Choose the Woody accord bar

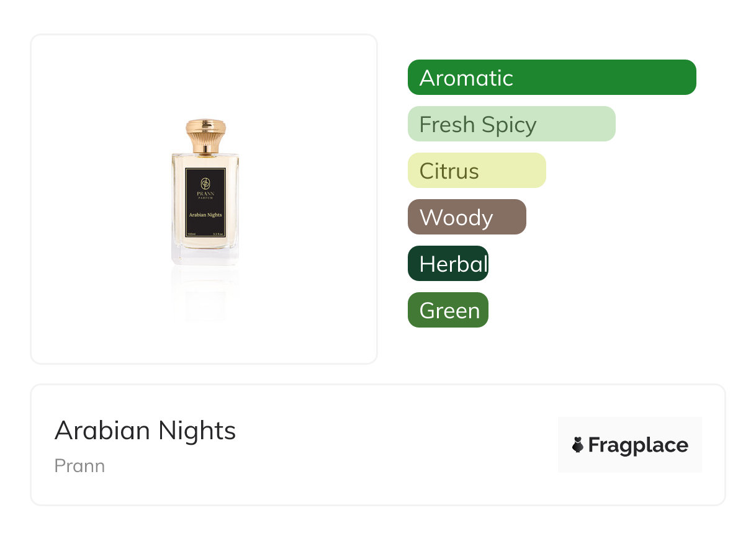[467, 217]
